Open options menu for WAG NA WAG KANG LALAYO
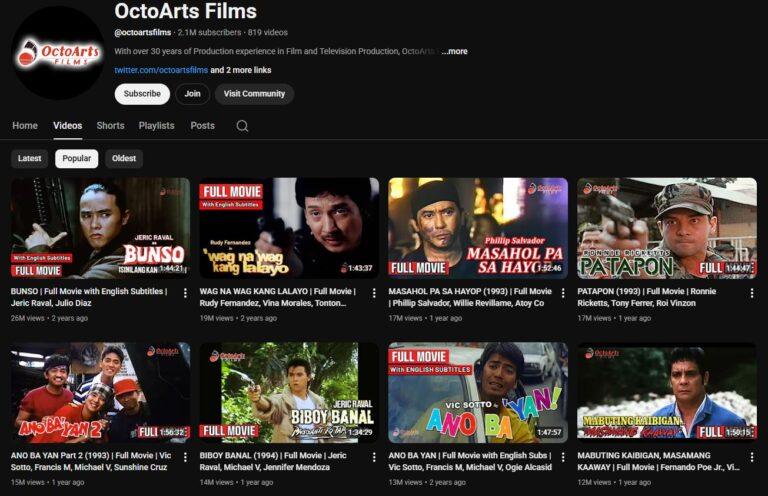768x496 pixels. pos(374,293)
